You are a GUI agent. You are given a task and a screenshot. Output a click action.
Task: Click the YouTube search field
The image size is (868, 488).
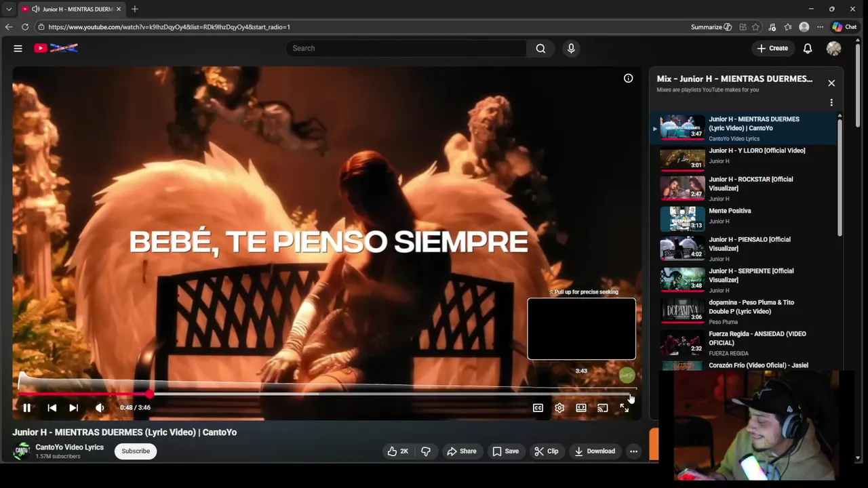407,48
